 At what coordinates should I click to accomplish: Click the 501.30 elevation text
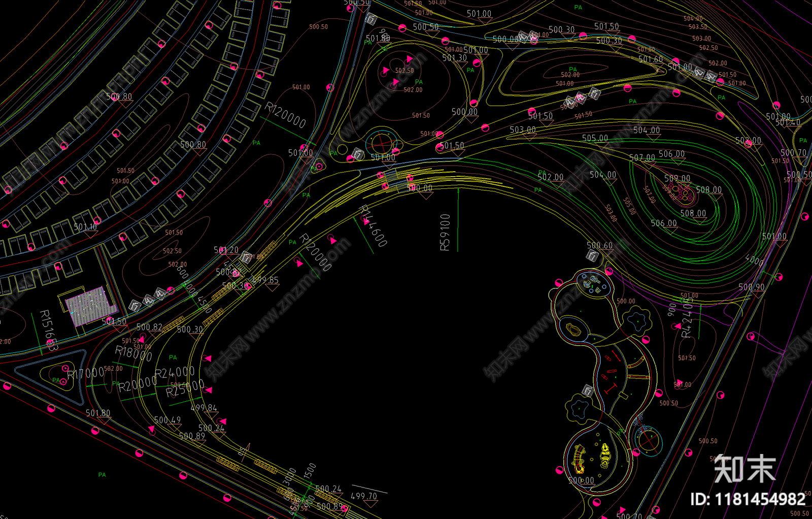tap(454, 58)
